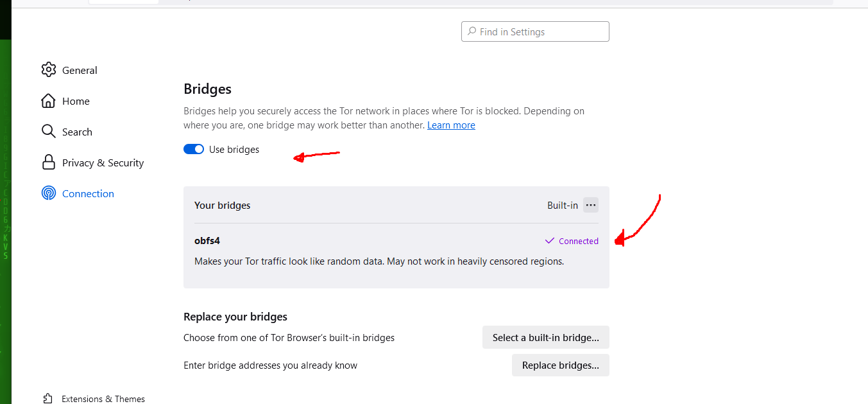868x404 pixels.
Task: Focus the Find in Settings search box
Action: (x=535, y=31)
